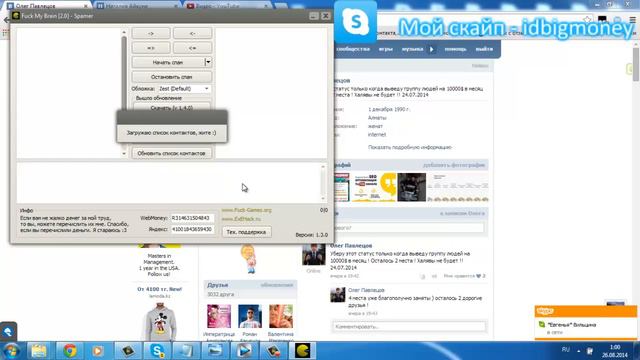Click the '=>' move-all-right button
640x360 pixels.
(151, 48)
